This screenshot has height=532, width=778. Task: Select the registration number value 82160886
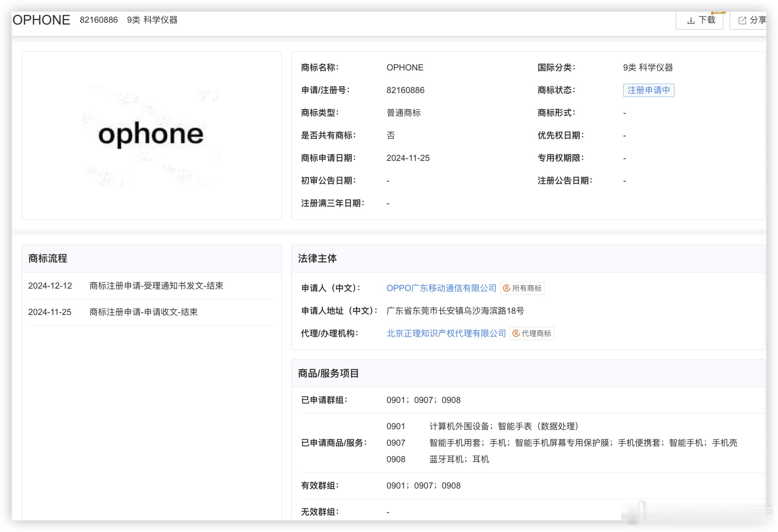coord(405,90)
